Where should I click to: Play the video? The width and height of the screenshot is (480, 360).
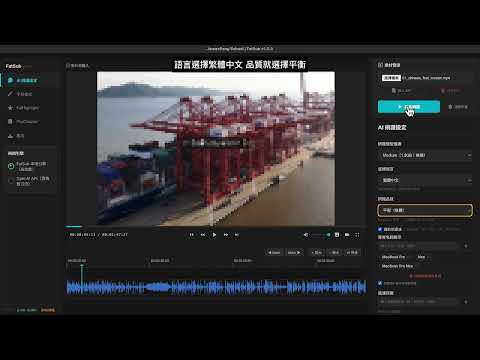tap(214, 235)
